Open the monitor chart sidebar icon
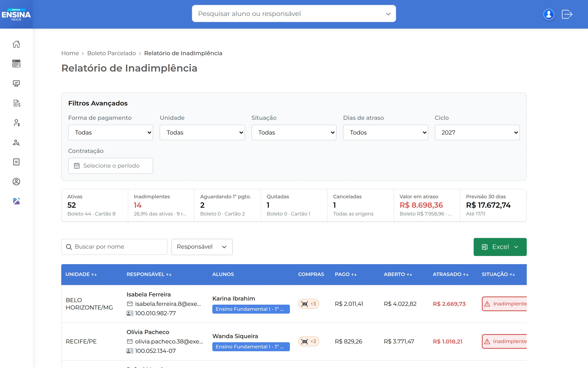Screen dimensions: 588x368 [16, 83]
